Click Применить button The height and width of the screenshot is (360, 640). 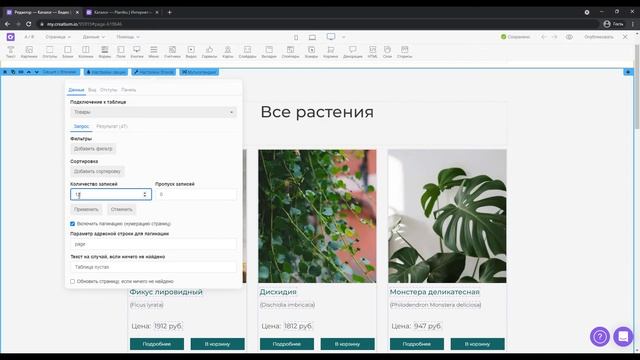[86, 209]
